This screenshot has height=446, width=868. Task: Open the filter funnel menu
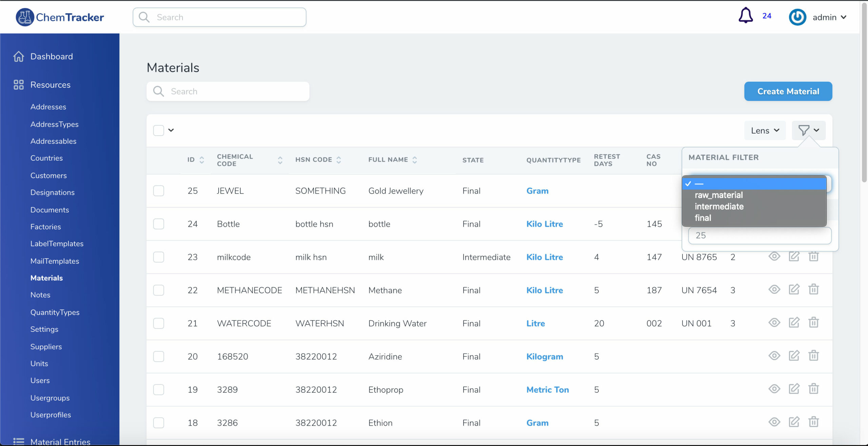click(808, 130)
